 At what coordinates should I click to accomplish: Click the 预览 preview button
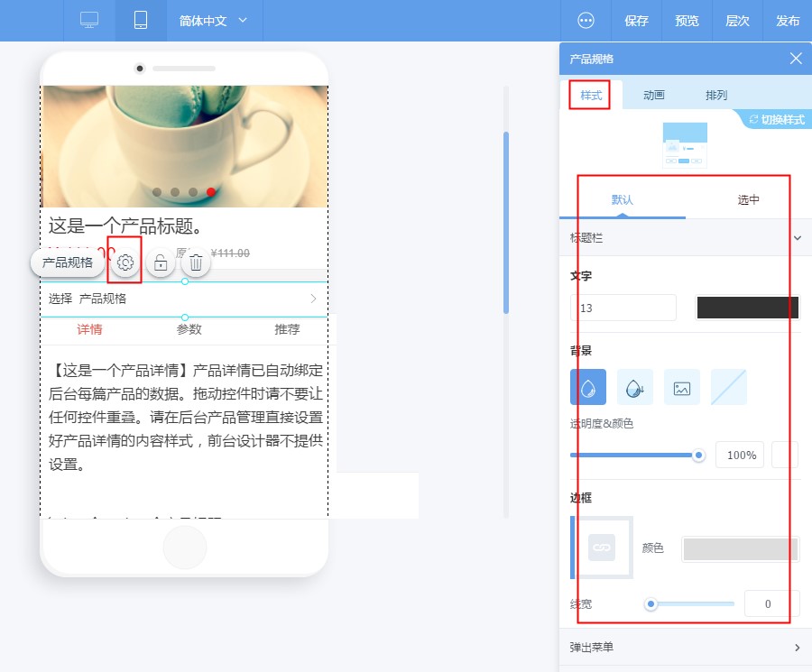coord(687,21)
